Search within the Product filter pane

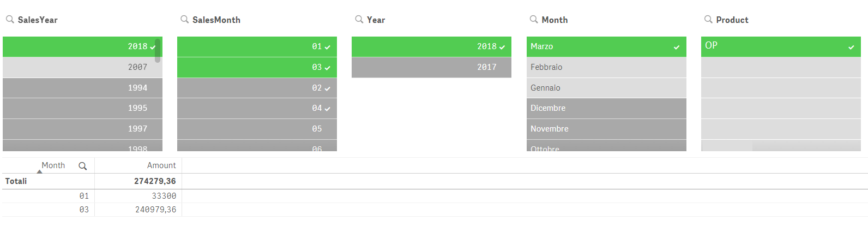coord(708,19)
